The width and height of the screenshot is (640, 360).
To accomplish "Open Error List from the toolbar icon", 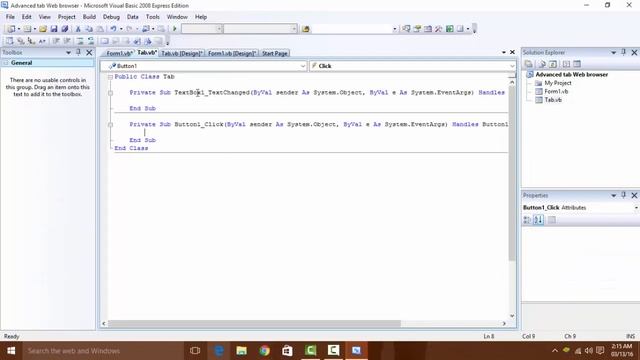I will pos(449,29).
